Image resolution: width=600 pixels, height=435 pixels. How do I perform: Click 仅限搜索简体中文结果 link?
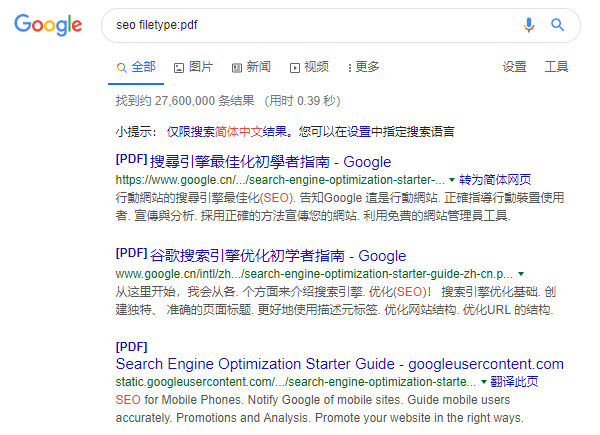(x=227, y=132)
